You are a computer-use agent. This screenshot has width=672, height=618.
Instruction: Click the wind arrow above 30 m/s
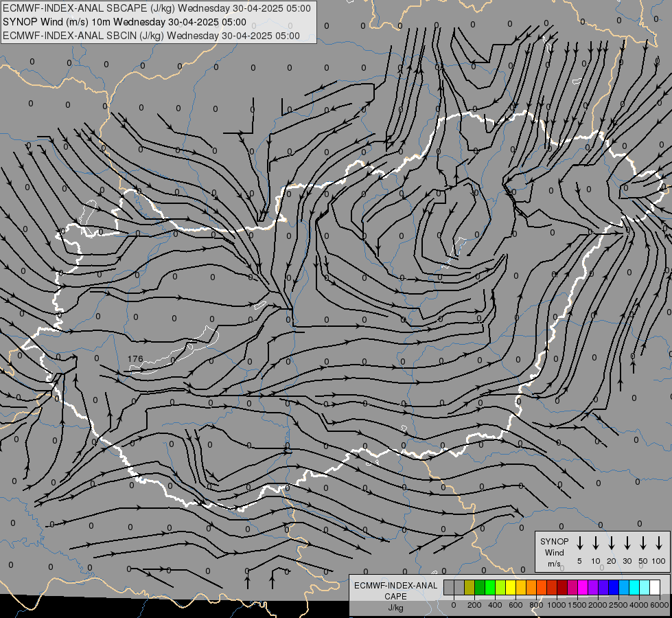[627, 543]
